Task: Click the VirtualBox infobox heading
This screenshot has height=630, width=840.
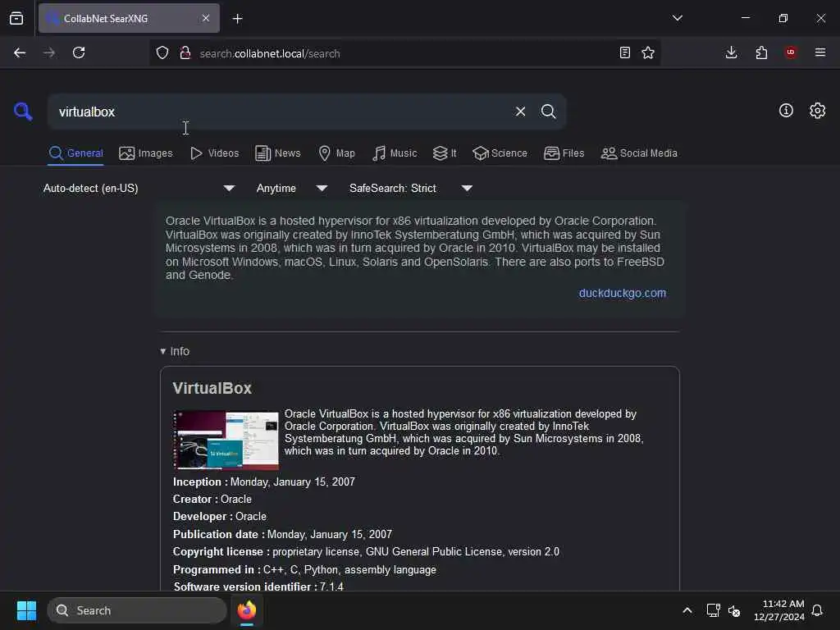Action: (x=212, y=388)
